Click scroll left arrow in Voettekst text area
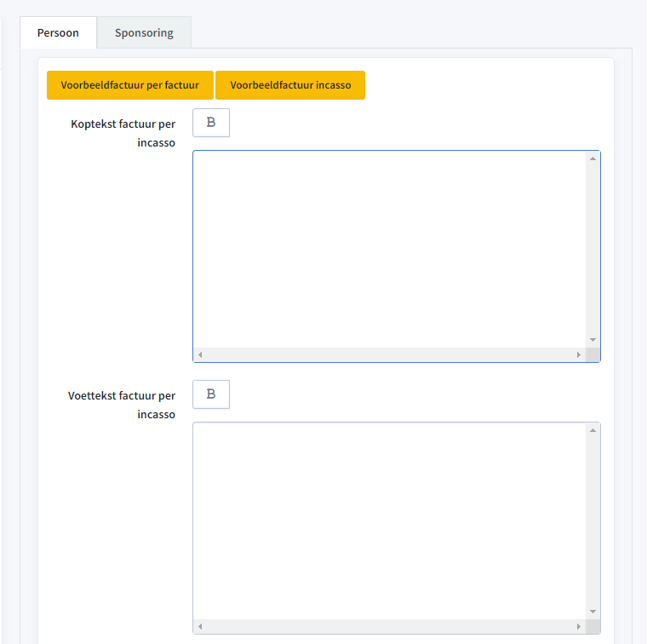Screen dimensions: 647x644 [200, 626]
